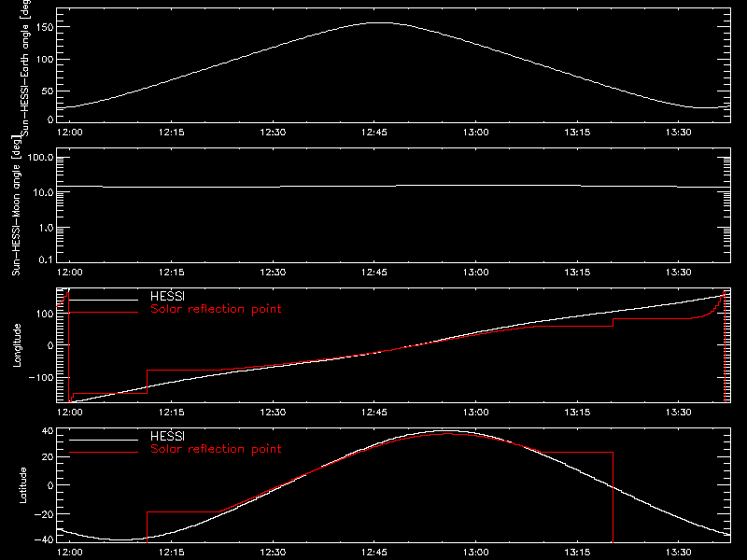Click white HESSI legend line in Latitude plot

pyautogui.click(x=104, y=440)
